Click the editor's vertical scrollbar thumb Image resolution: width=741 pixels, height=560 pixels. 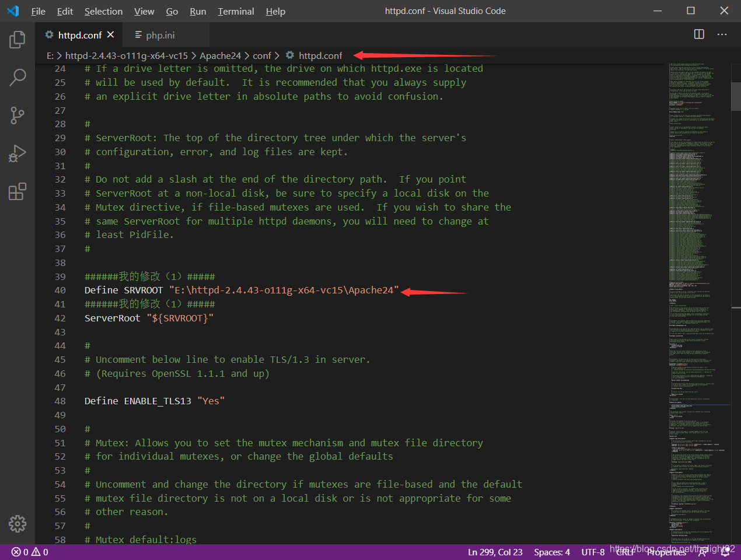[736, 96]
